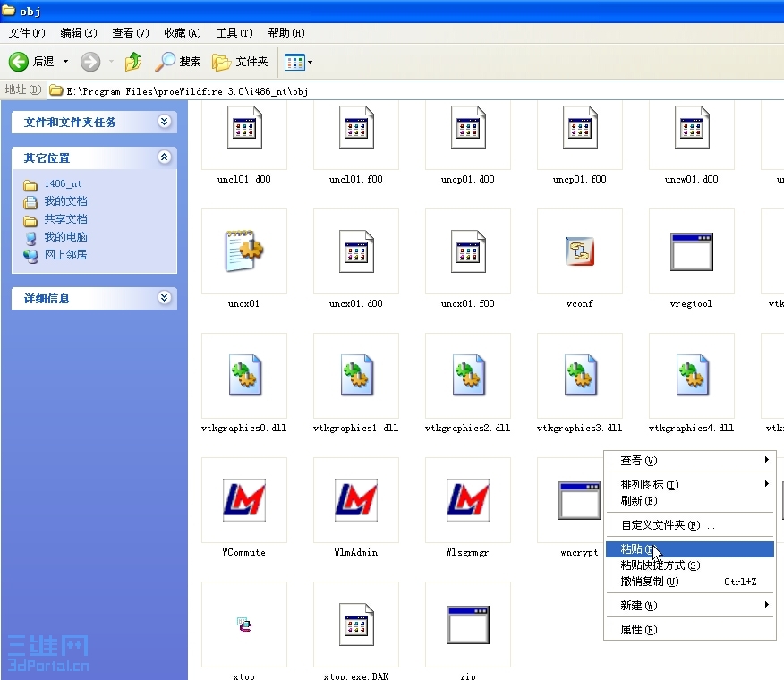784x680 pixels.
Task: Click the Forward green arrow button
Action: [x=90, y=62]
